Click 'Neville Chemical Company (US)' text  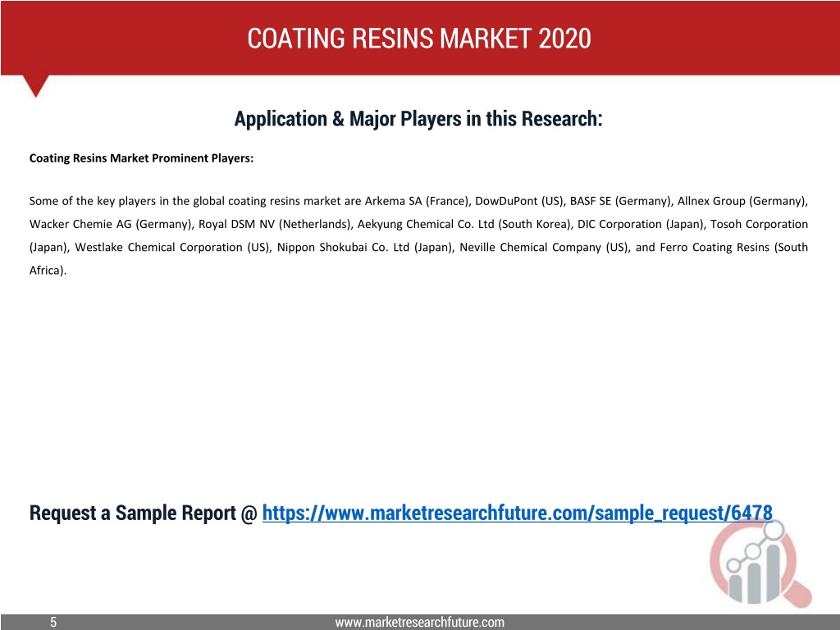[543, 248]
